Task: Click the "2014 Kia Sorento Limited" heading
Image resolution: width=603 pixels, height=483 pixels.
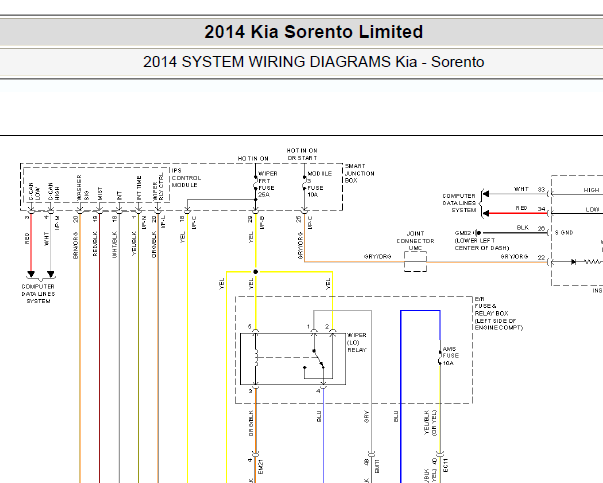Action: pyautogui.click(x=313, y=32)
